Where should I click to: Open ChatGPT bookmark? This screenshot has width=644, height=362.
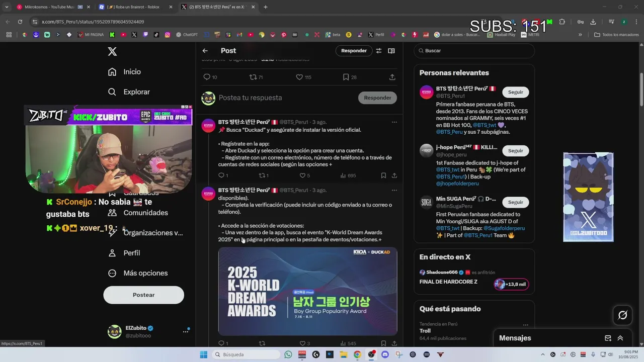tap(187, 35)
